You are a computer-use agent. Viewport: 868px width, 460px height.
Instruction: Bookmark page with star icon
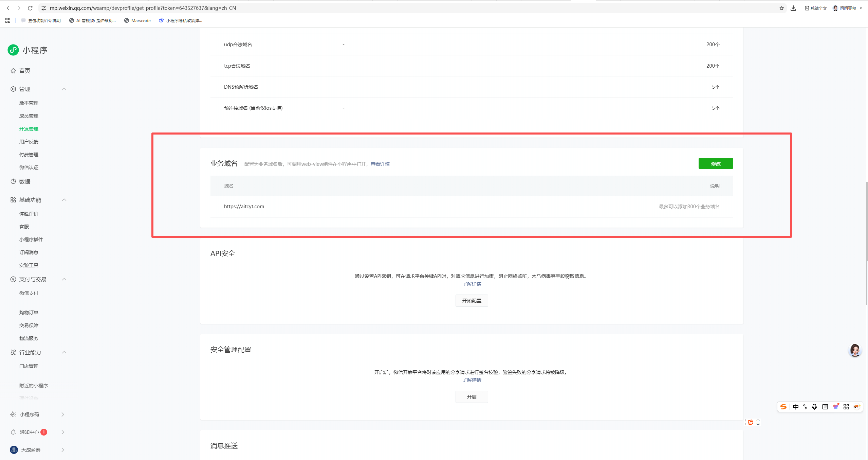click(781, 8)
